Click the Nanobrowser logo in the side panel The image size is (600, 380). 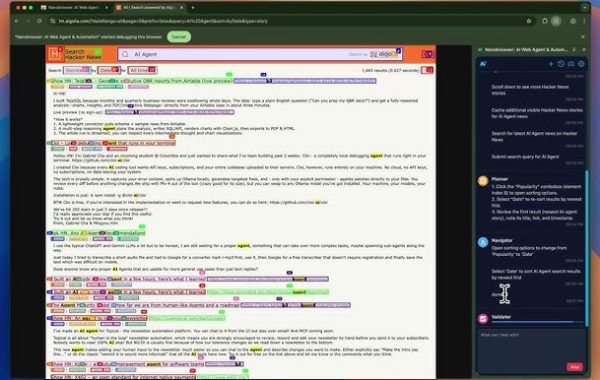483,64
